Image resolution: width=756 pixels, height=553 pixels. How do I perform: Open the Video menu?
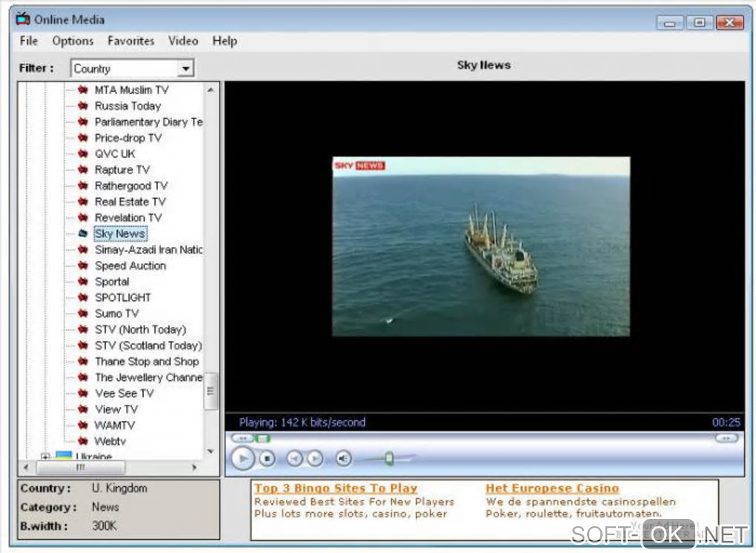pos(183,41)
